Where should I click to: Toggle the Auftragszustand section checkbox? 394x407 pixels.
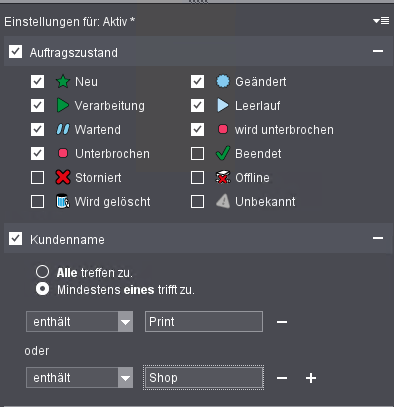(x=16, y=52)
